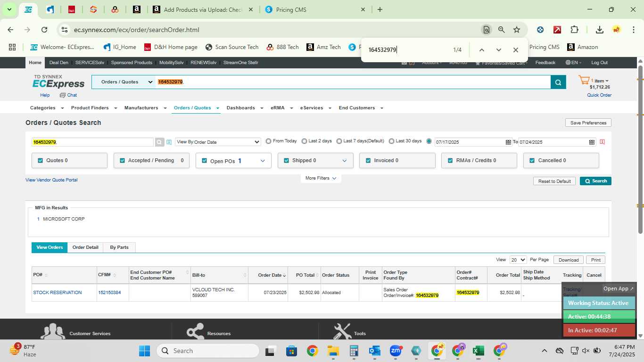Open the End Customers menu
Image resolution: width=644 pixels, height=362 pixels.
point(361,108)
